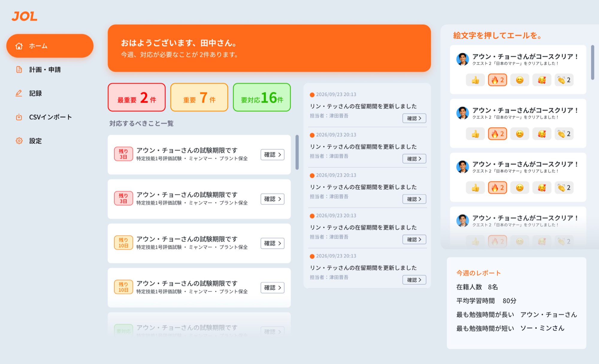Screen dimensions: 599x364
Task: Click the 最も勉強時間が長い アウン・チョーさん line
Action: [x=517, y=315]
